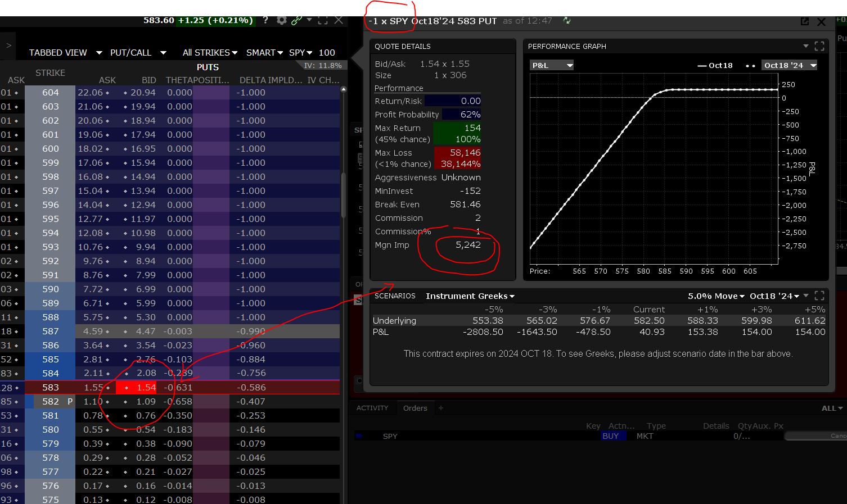The width and height of the screenshot is (847, 504).
Task: Sort by the BID column header
Action: [149, 80]
